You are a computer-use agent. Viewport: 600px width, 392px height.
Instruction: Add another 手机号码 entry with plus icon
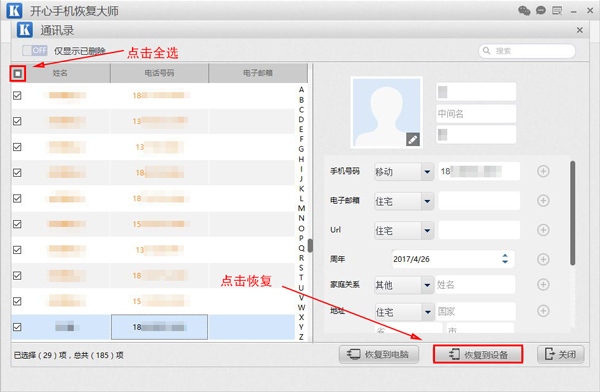[x=543, y=171]
